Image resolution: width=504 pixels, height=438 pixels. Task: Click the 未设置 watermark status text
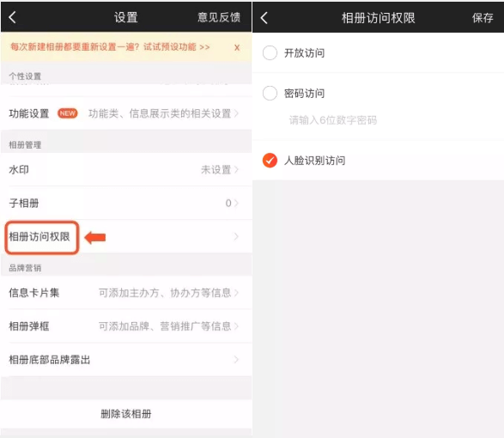point(216,169)
